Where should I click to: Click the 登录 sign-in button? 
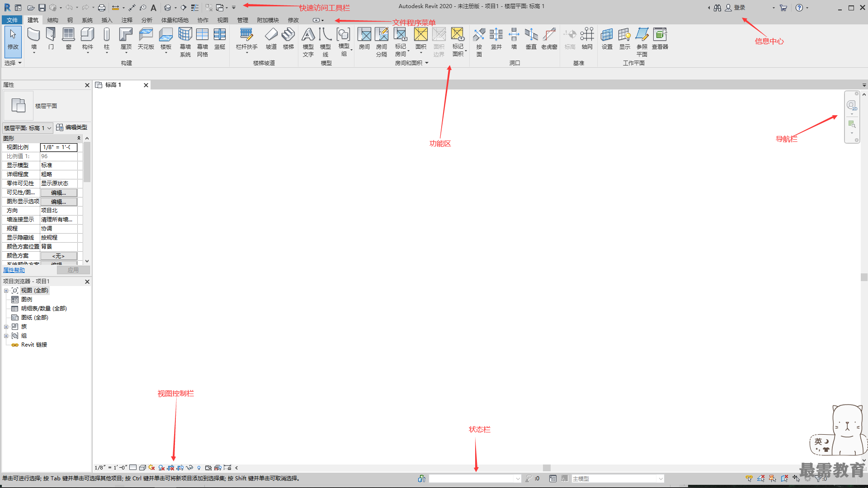pos(736,8)
